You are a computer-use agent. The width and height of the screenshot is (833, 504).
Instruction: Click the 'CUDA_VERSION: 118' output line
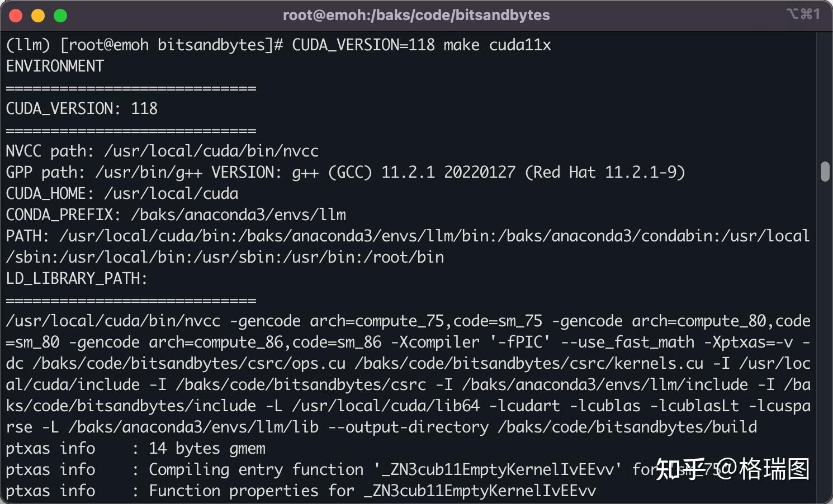click(82, 108)
